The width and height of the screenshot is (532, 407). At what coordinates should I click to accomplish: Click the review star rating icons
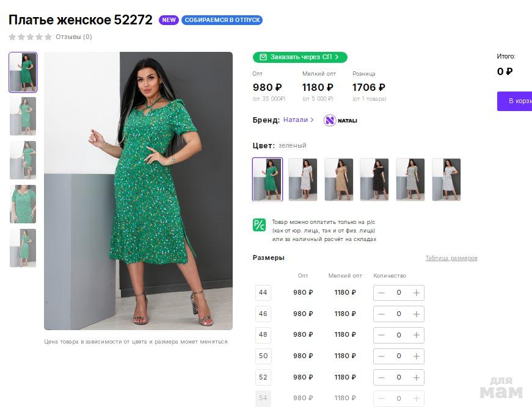tap(31, 37)
